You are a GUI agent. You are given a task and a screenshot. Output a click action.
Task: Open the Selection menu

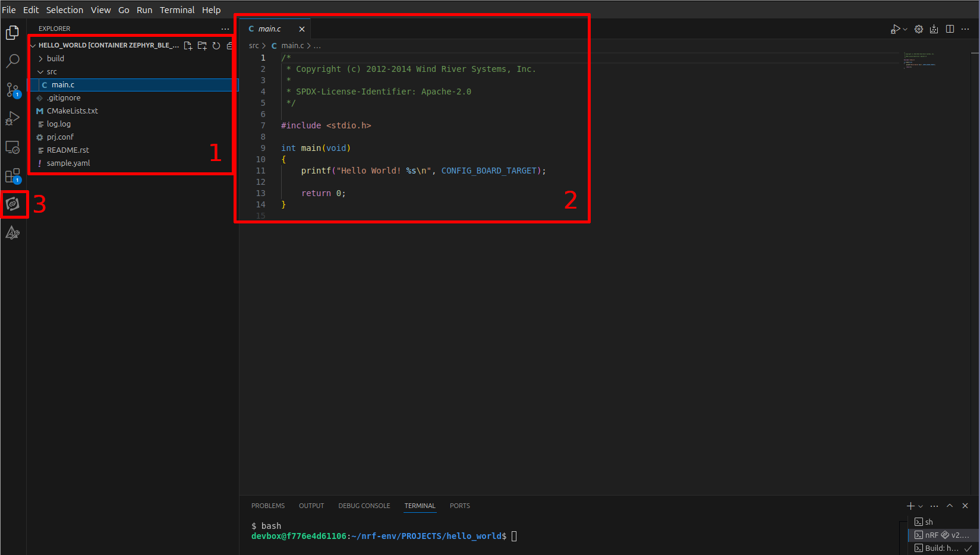(65, 10)
